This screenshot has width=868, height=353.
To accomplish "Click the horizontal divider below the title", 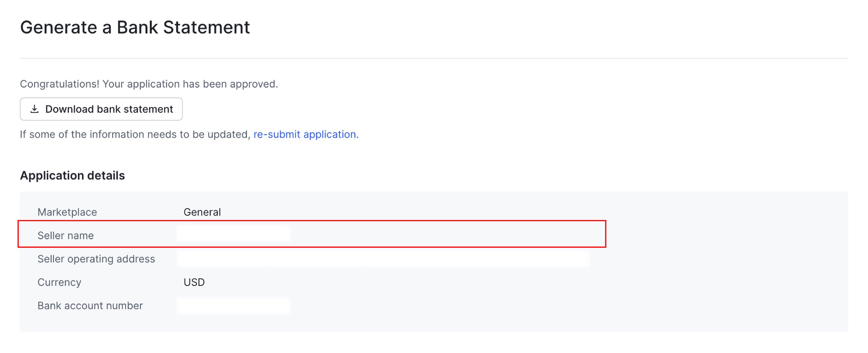I will tap(434, 58).
